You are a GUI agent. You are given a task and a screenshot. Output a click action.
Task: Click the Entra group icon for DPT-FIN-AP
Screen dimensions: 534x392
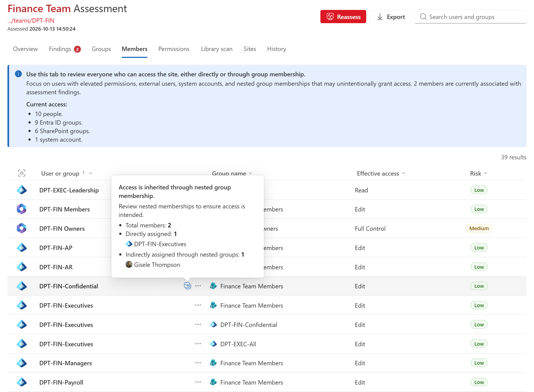22,248
